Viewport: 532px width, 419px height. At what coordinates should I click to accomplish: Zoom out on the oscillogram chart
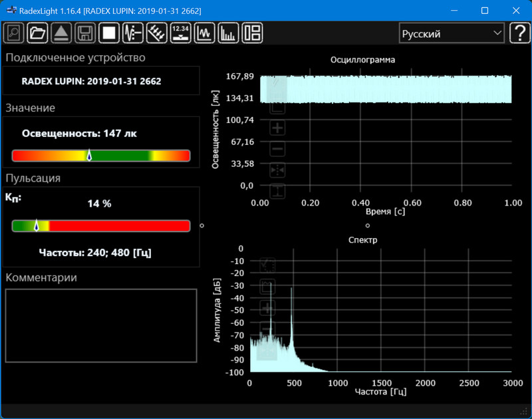278,150
